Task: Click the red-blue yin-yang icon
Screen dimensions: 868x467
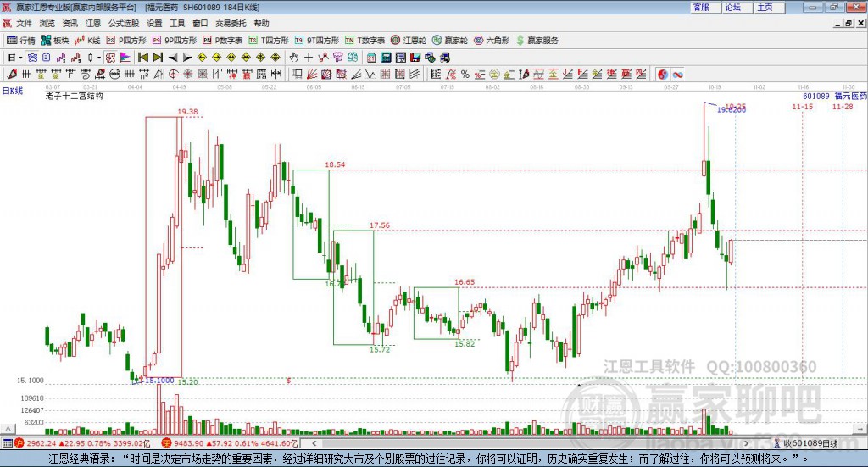Action: point(663,74)
